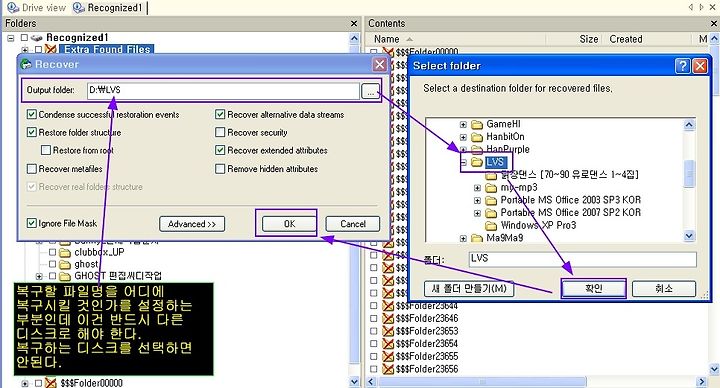720x388 pixels.
Task: Toggle Ignore File Mask checkbox
Action: pyautogui.click(x=31, y=223)
